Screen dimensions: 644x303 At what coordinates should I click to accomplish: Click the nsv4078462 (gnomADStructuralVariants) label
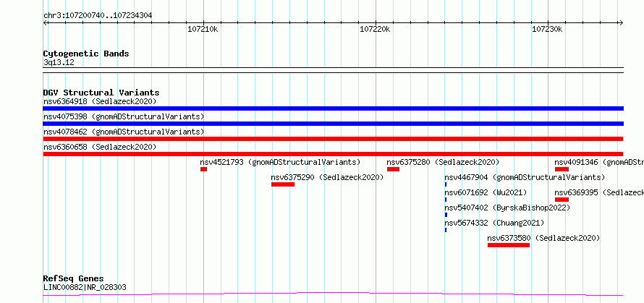pos(124,132)
